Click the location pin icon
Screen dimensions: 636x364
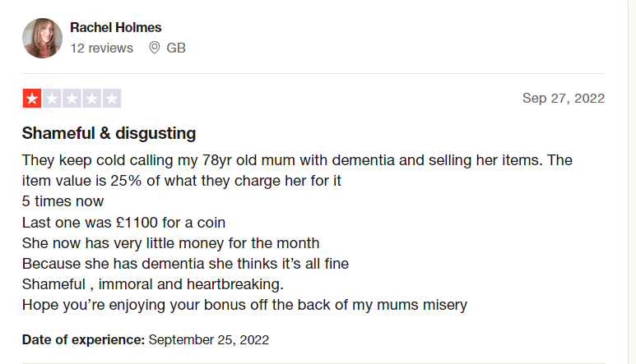click(x=154, y=48)
